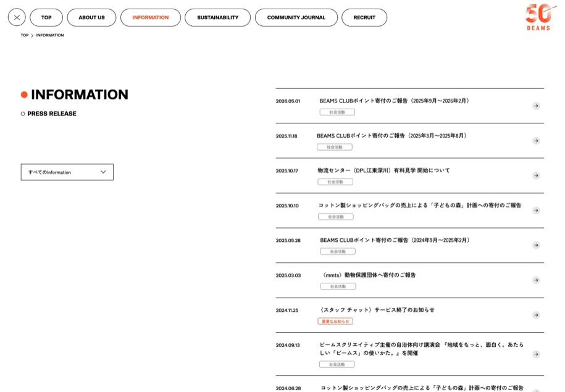Open BEAMS CLUBポイント寄付 2024年9月～2025年2月 article
Image resolution: width=565 pixels, height=392 pixels.
[x=395, y=240]
